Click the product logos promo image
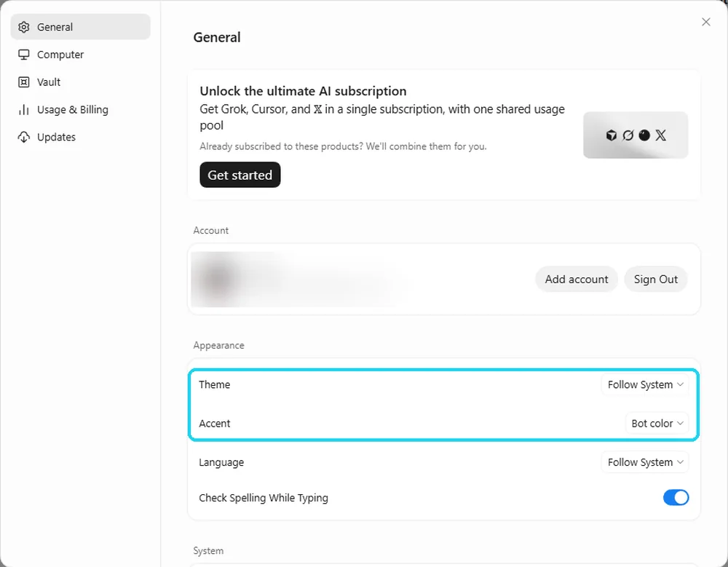The image size is (728, 567). click(636, 135)
